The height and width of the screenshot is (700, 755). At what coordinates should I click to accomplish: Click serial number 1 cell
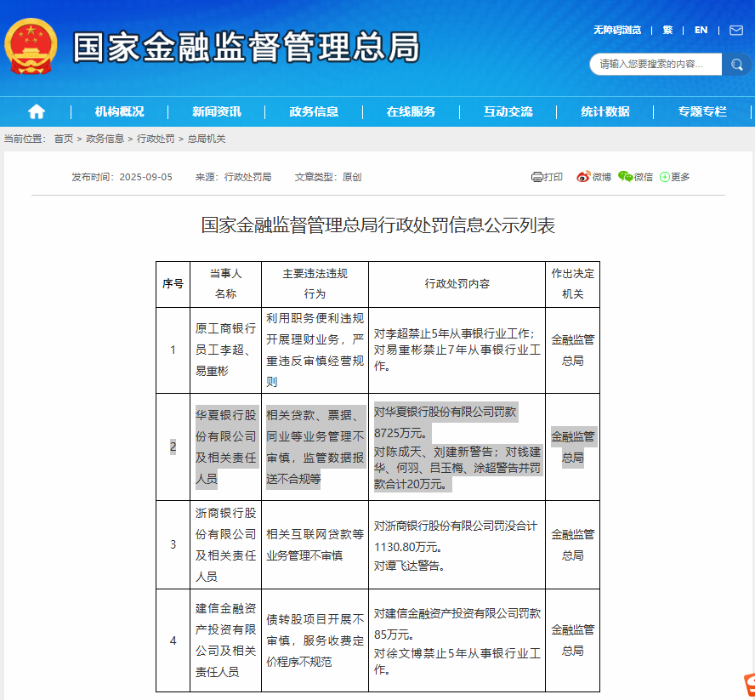(173, 350)
